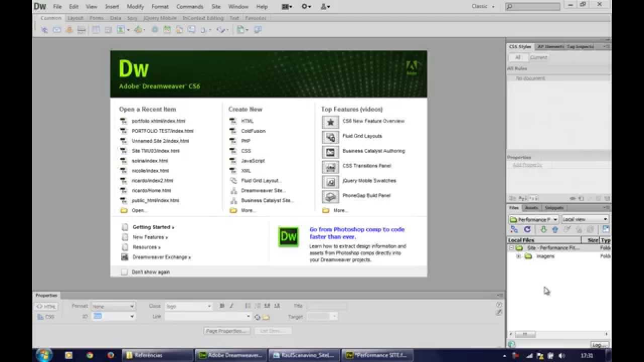This screenshot has width=644, height=362.
Task: Open the Link field dropdown arrow
Action: pyautogui.click(x=248, y=317)
